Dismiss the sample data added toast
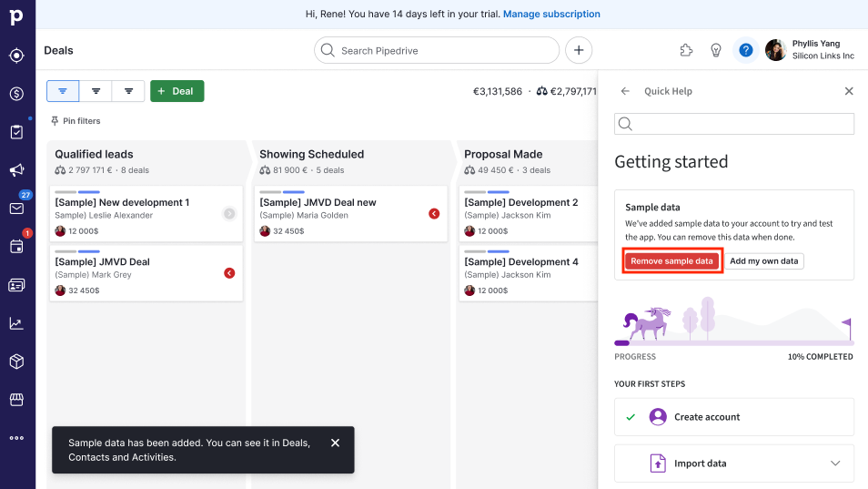868x489 pixels. click(335, 443)
